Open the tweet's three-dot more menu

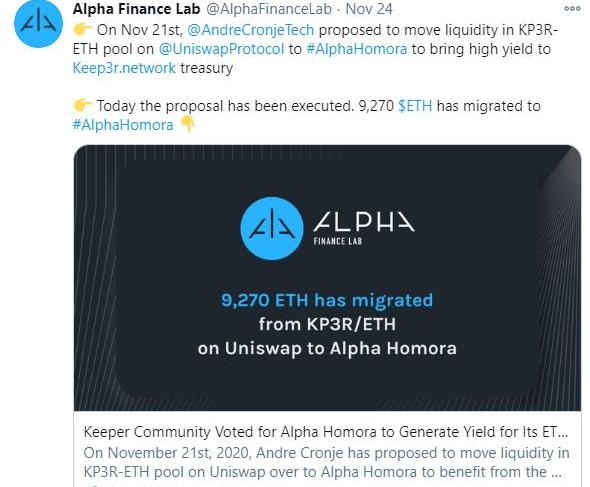click(x=572, y=9)
